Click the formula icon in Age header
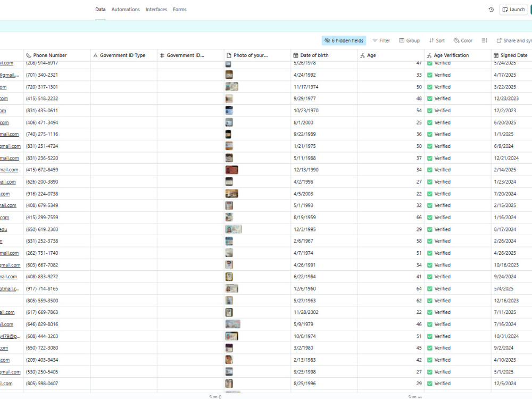Screen dimensions: 532x399 tap(362, 55)
